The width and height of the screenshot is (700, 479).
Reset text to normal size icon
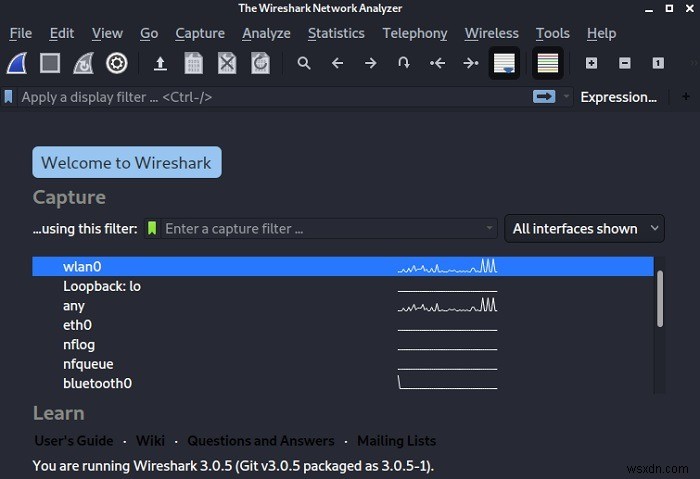pyautogui.click(x=658, y=63)
